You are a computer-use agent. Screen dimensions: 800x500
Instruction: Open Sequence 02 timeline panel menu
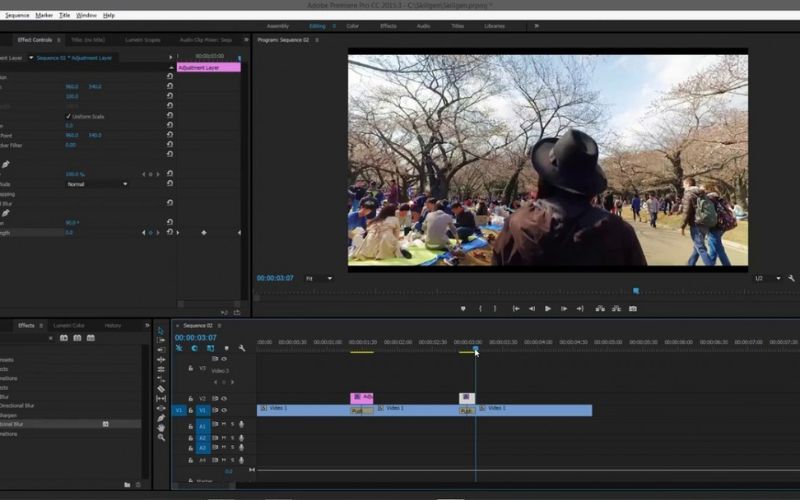click(x=220, y=326)
